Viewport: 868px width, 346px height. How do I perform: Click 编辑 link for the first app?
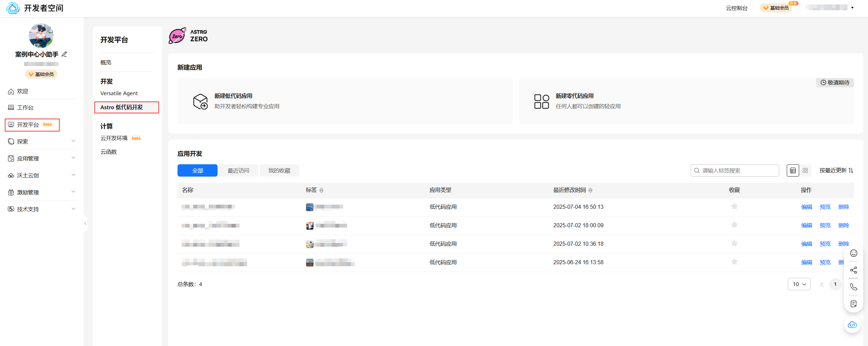[x=806, y=207]
